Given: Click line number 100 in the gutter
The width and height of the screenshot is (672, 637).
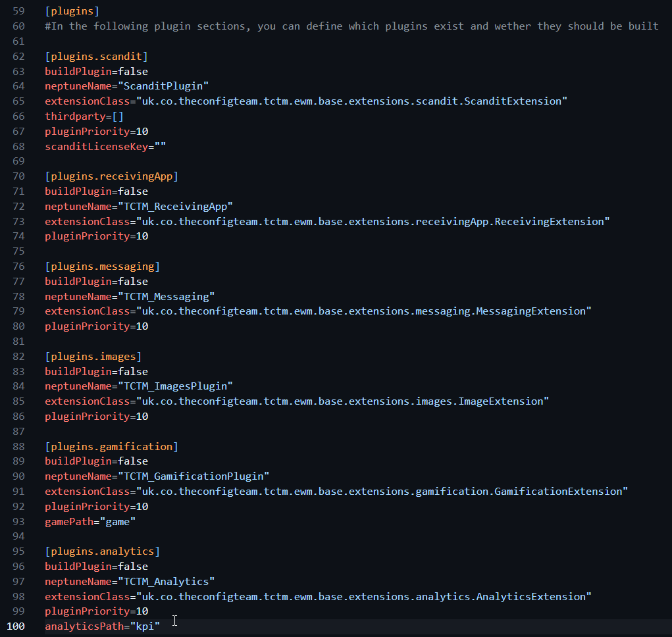Looking at the screenshot, I should point(16,626).
